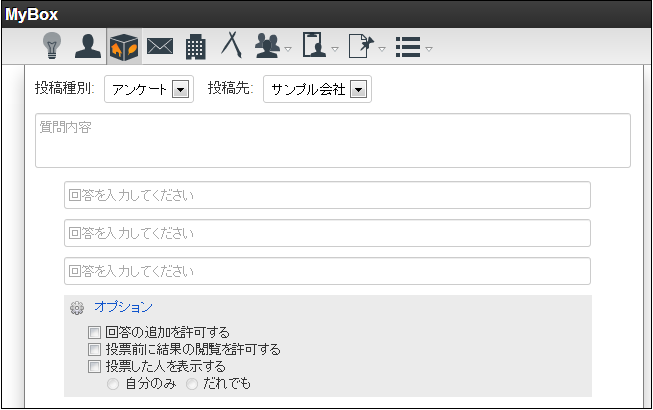Click the light bulb icon in toolbar

[x=52, y=46]
